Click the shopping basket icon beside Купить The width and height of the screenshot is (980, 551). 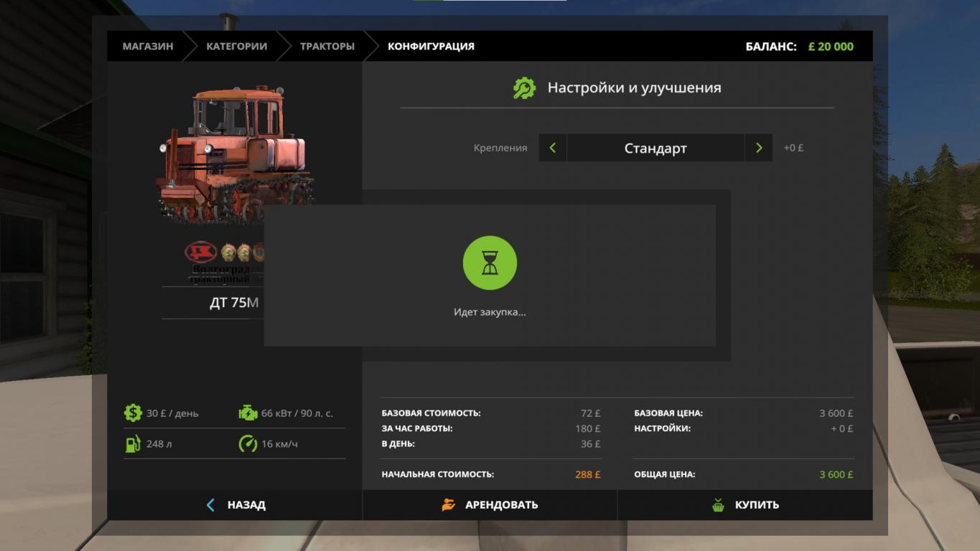[x=718, y=505]
